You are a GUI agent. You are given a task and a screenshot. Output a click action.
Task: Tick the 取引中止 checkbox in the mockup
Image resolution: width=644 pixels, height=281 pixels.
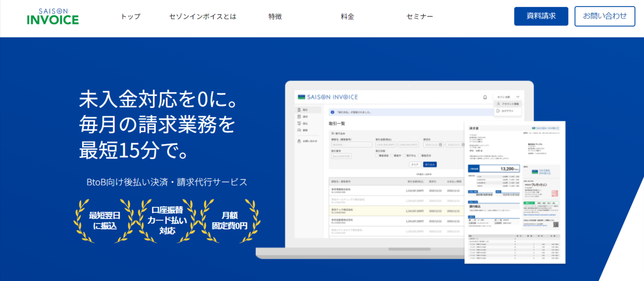point(403,155)
